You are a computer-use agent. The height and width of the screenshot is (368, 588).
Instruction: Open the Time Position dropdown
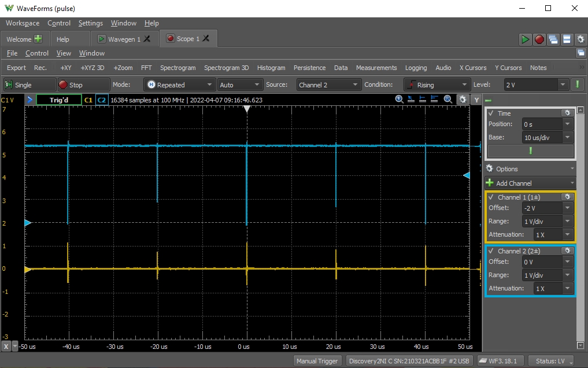coord(567,124)
